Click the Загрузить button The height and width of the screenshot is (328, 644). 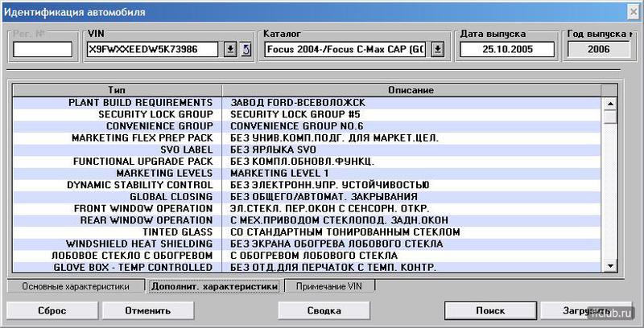586,311
